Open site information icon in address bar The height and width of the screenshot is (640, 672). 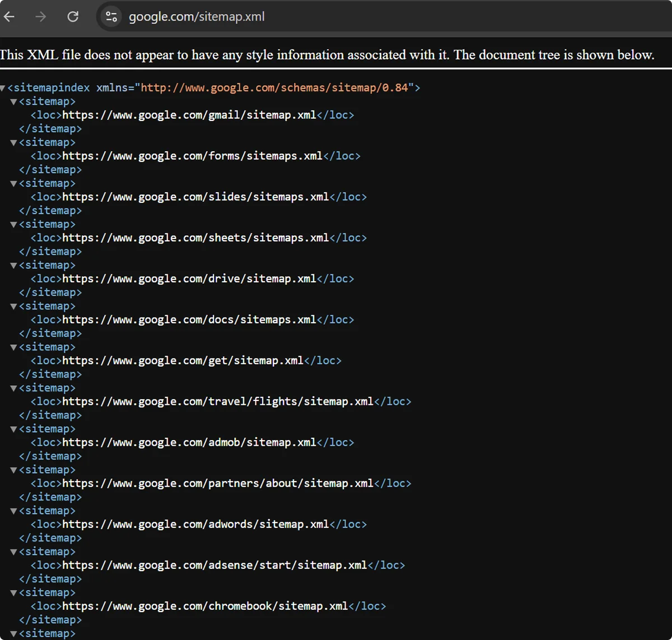pos(111,17)
